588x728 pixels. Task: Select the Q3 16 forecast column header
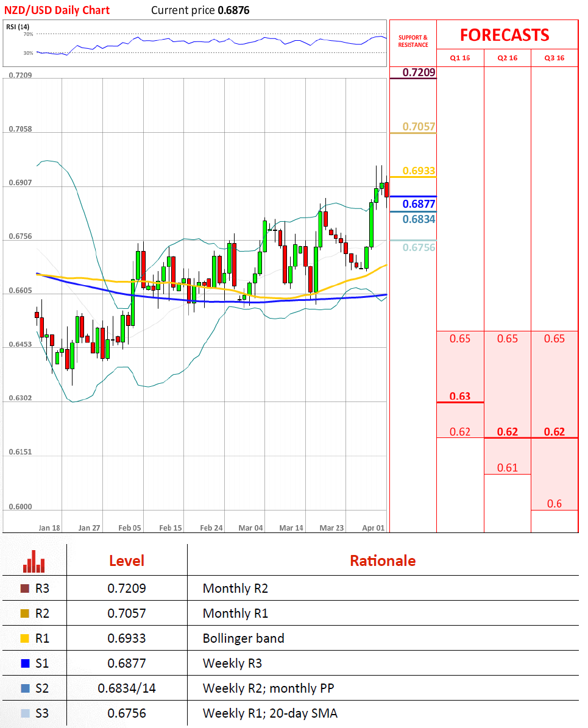pos(554,58)
